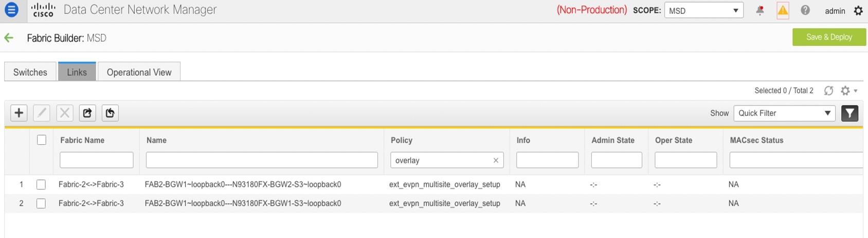Click the Save & Deploy button
The image size is (868, 238).
point(829,37)
